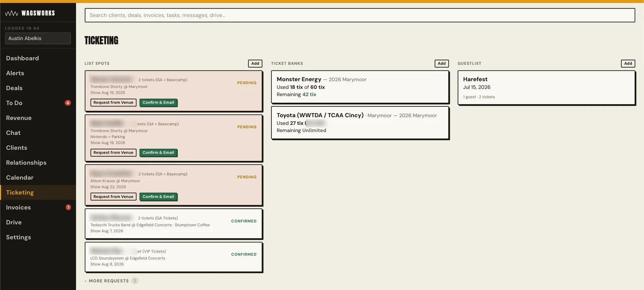Click the "2 tickets (GA Tickets)" text
644x290 pixels.
(x=158, y=218)
